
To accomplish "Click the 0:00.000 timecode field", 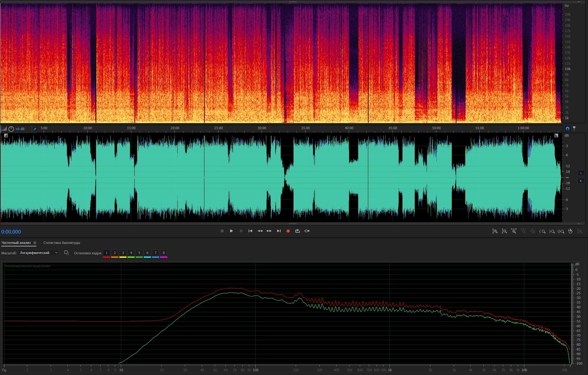I will pos(11,232).
